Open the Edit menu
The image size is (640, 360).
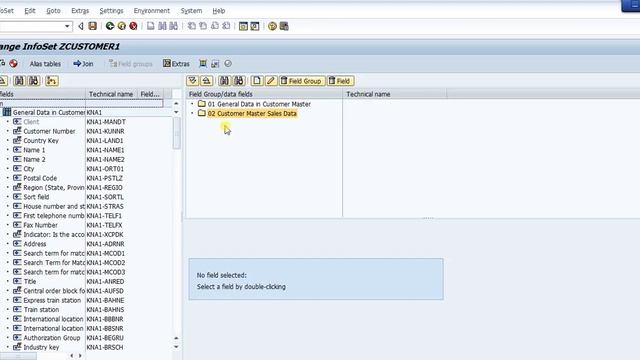30,11
